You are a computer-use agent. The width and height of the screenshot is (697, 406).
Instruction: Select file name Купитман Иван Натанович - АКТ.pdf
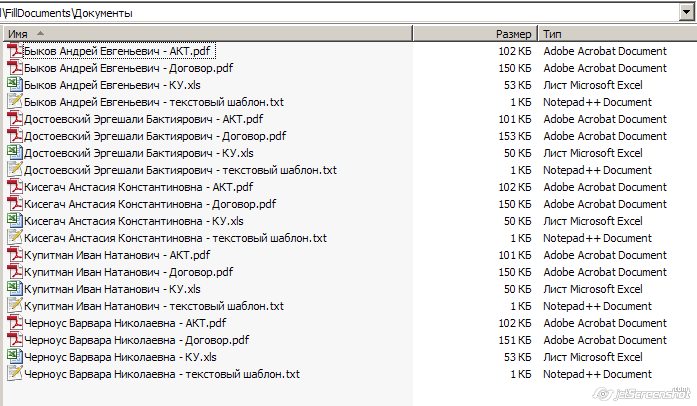click(117, 255)
